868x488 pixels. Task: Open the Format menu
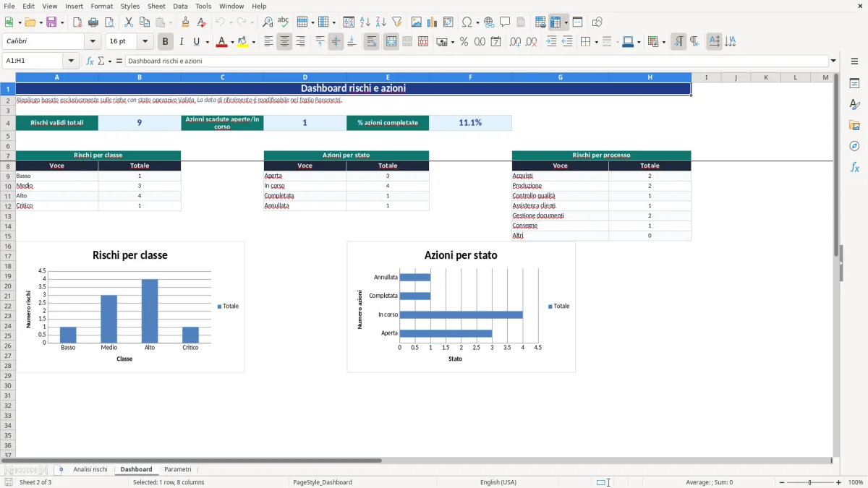[x=101, y=6]
